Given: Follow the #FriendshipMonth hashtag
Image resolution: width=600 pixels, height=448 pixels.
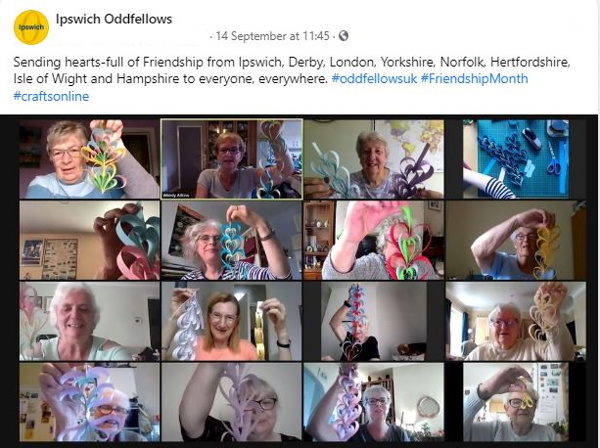Looking at the screenshot, I should click(474, 79).
